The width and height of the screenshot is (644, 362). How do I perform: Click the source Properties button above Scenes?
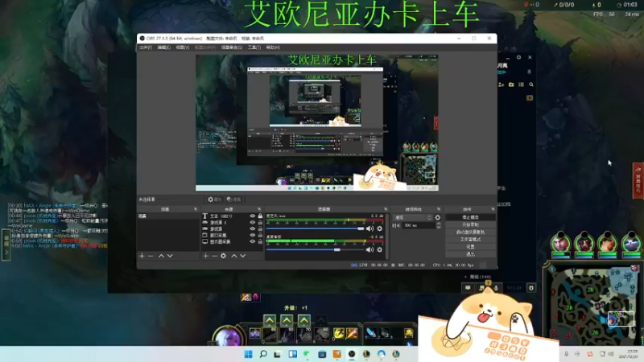pos(214,200)
